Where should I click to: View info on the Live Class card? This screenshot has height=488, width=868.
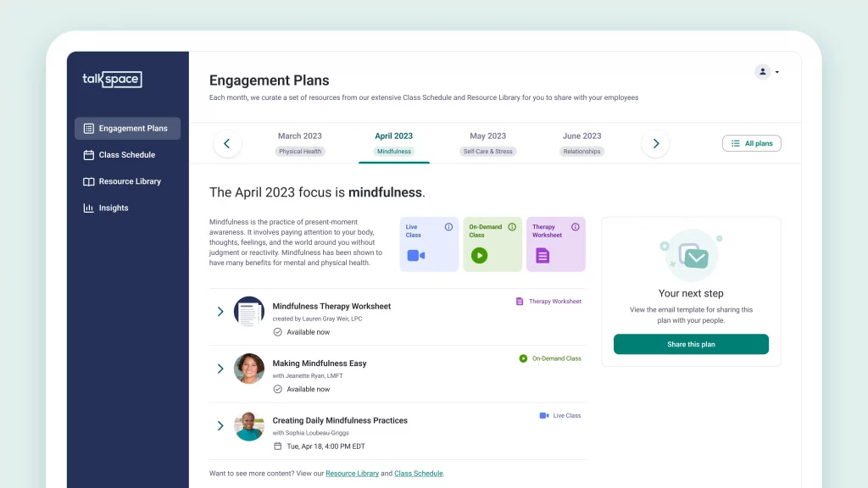450,226
